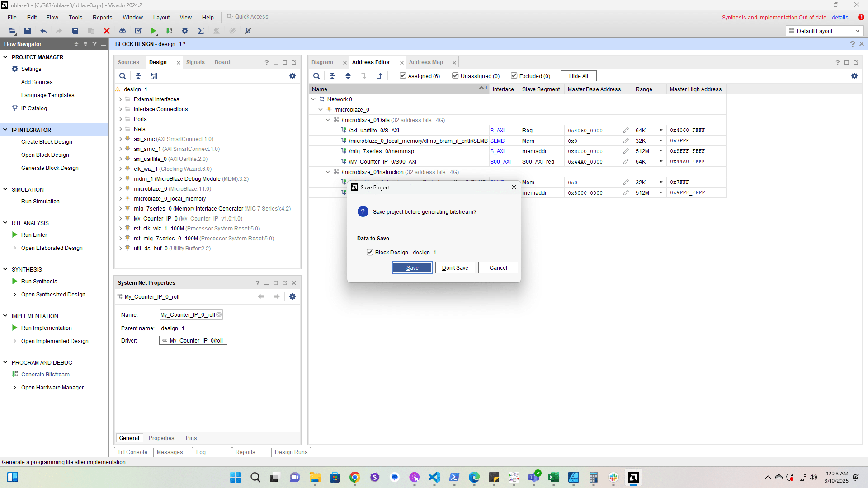This screenshot has width=868, height=488.
Task: Expand the microblaze_0 tree item in Design
Action: pos(121,189)
